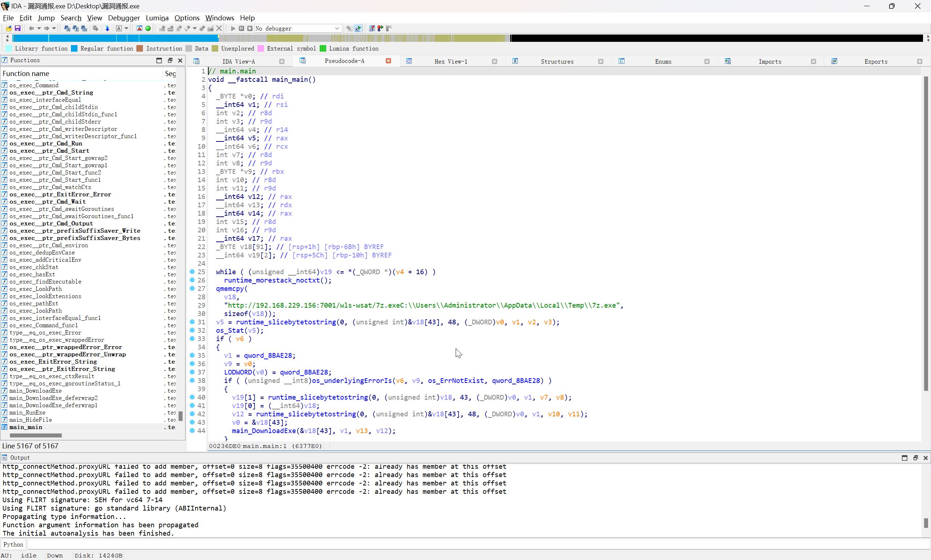Click the Regular function blue legend swatch
This screenshot has height=560, width=931.
click(74, 48)
